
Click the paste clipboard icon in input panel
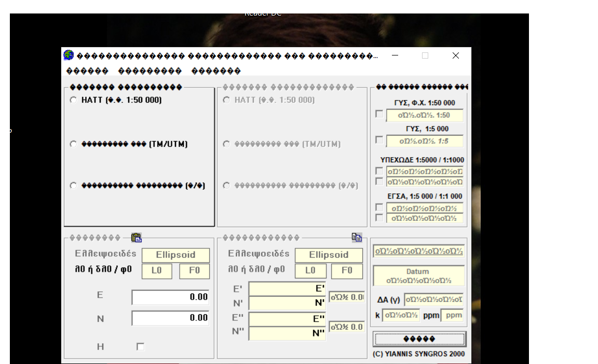pyautogui.click(x=137, y=238)
